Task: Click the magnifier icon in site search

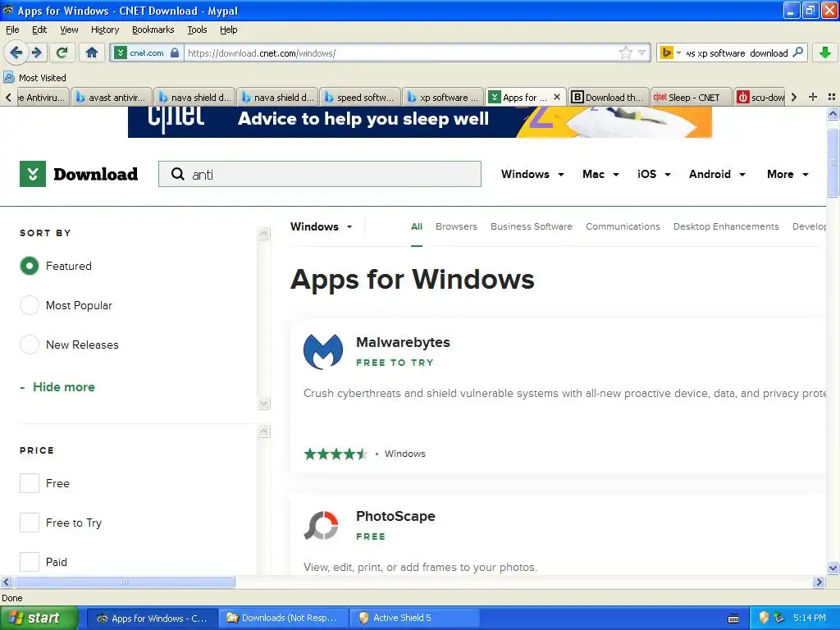Action: [x=177, y=174]
